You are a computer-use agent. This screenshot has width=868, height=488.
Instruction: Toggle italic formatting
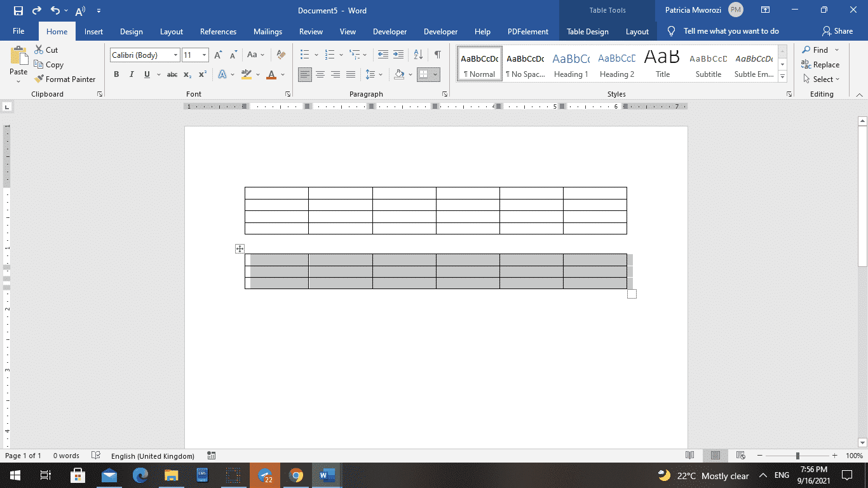[131, 74]
